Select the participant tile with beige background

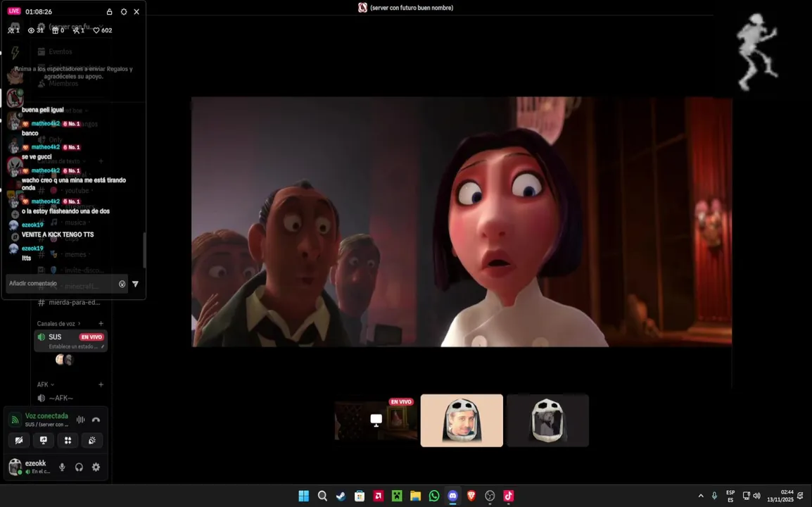tap(462, 420)
